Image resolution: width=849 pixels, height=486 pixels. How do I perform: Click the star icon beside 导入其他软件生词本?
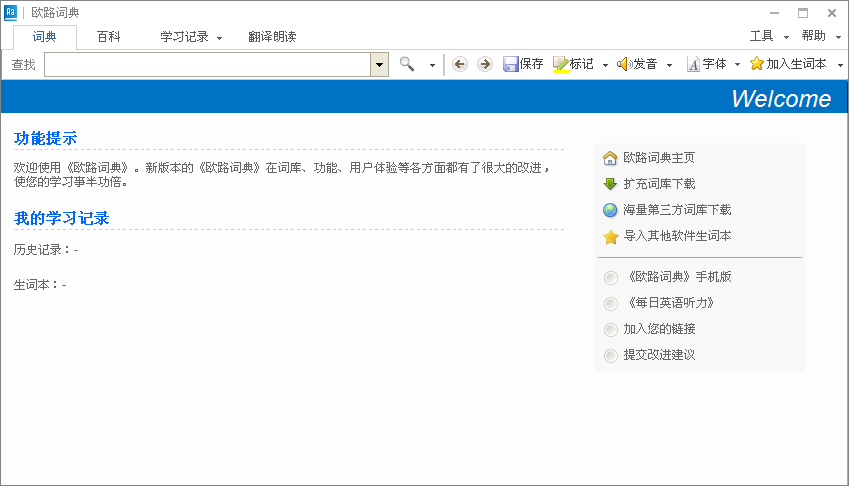click(611, 237)
